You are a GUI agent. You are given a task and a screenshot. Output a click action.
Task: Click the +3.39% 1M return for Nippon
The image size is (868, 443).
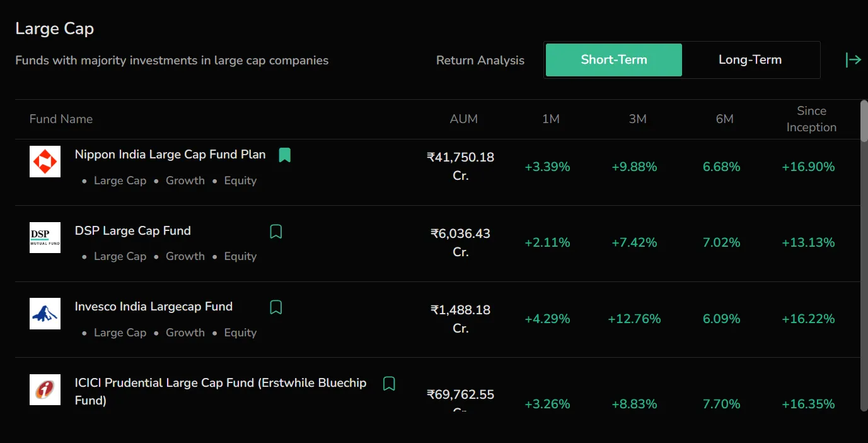click(547, 167)
